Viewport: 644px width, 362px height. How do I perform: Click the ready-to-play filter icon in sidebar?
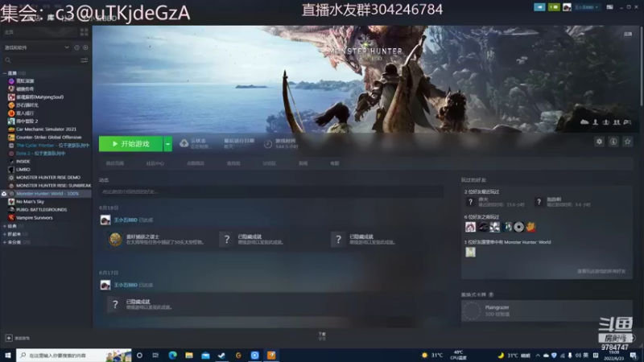[85, 47]
